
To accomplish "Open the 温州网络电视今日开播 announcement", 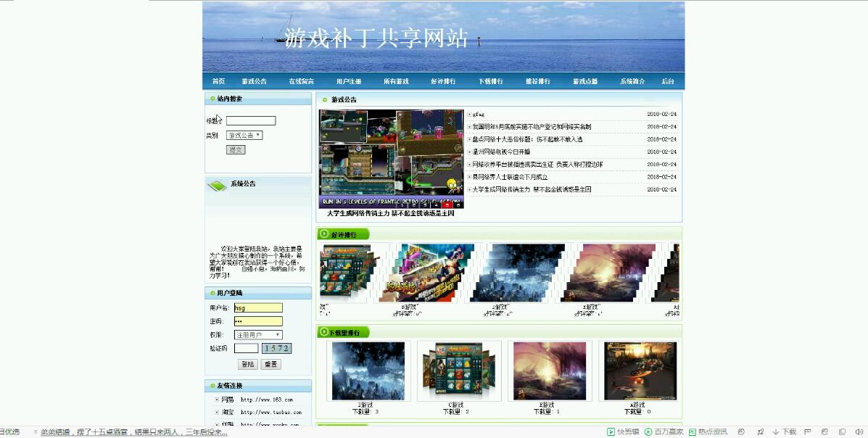I will [501, 152].
